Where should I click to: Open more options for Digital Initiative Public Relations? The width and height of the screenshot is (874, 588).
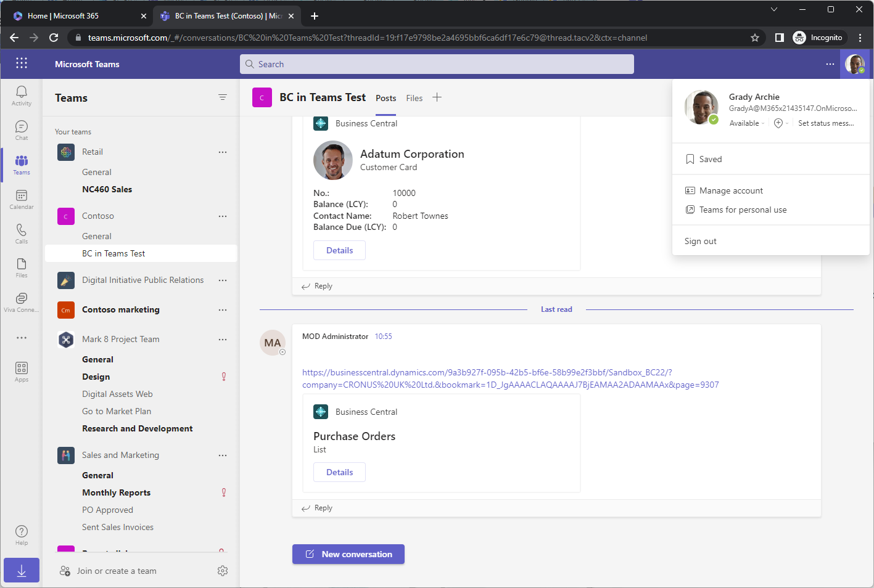coord(223,280)
